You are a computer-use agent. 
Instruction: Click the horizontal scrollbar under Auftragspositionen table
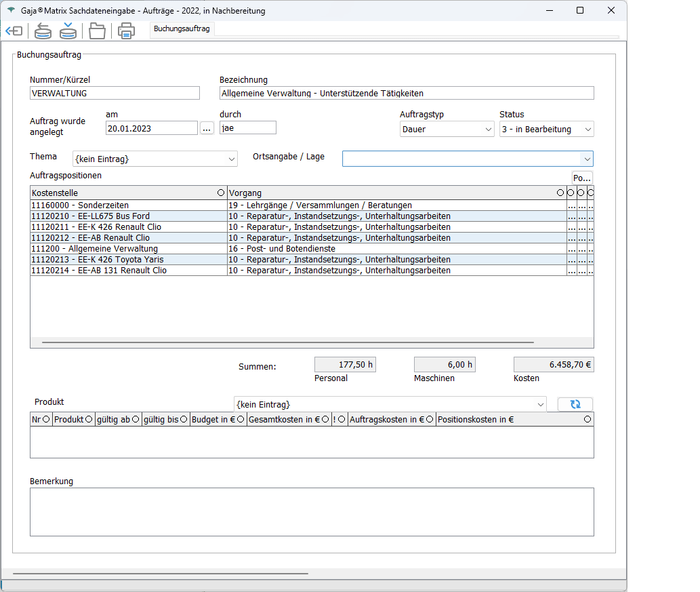coord(288,343)
